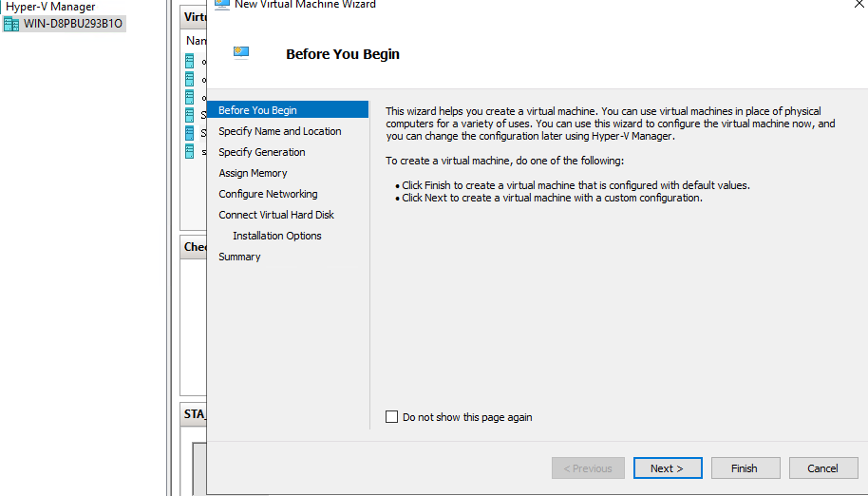
Task: Open Connect Virtual Hard Disk page
Action: 276,215
